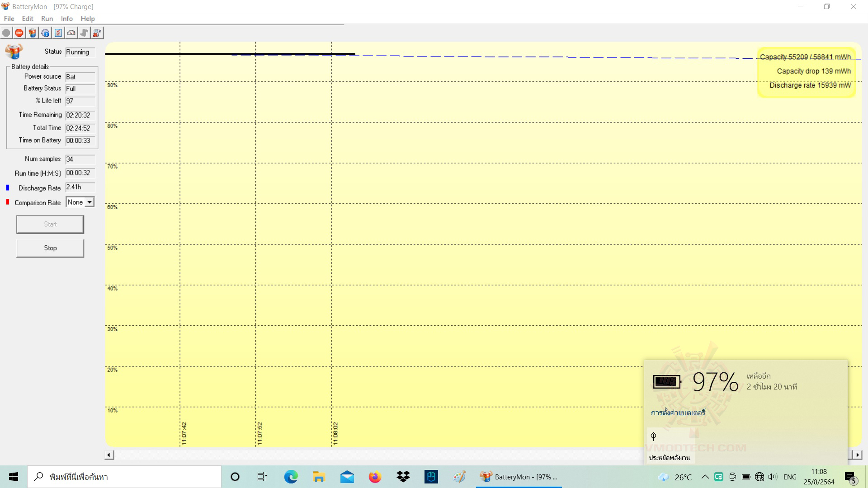Click the gear with info badge icon
This screenshot has width=868, height=488.
[x=45, y=33]
